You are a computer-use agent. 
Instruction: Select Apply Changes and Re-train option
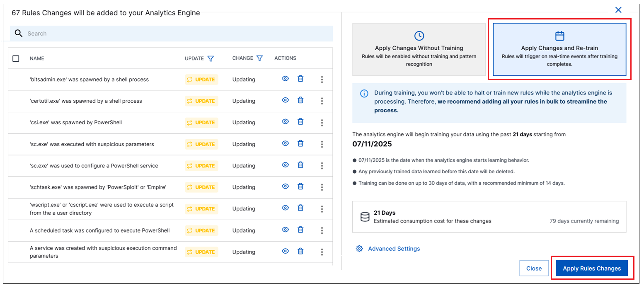click(x=559, y=49)
